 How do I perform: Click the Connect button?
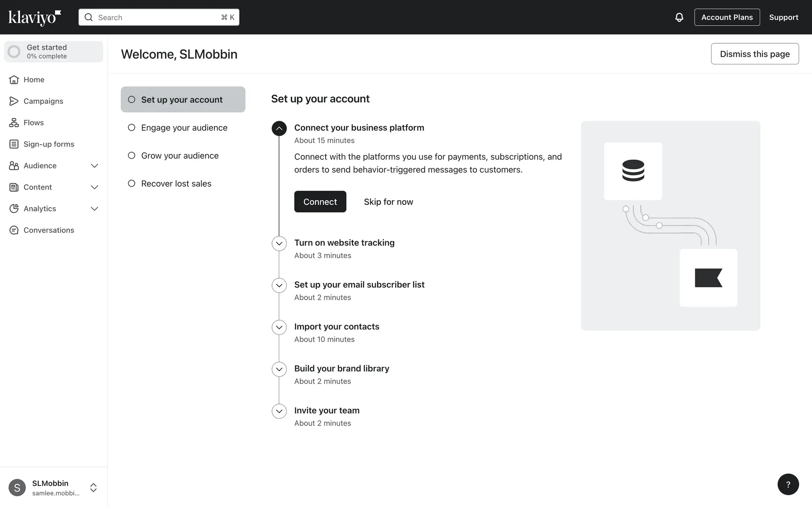[x=320, y=202]
